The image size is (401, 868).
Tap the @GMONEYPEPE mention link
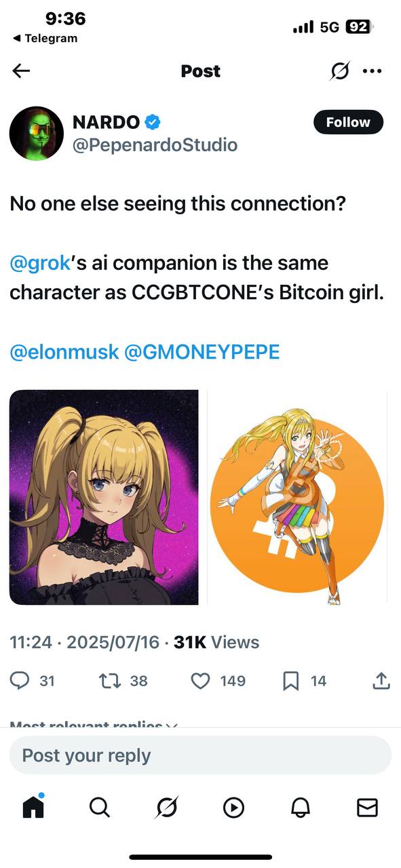coord(202,352)
